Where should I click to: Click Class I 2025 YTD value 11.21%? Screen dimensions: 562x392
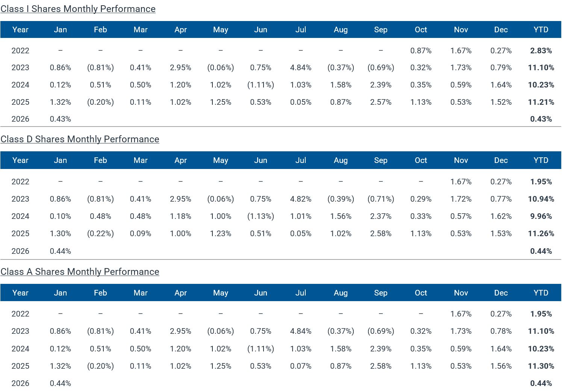(541, 102)
